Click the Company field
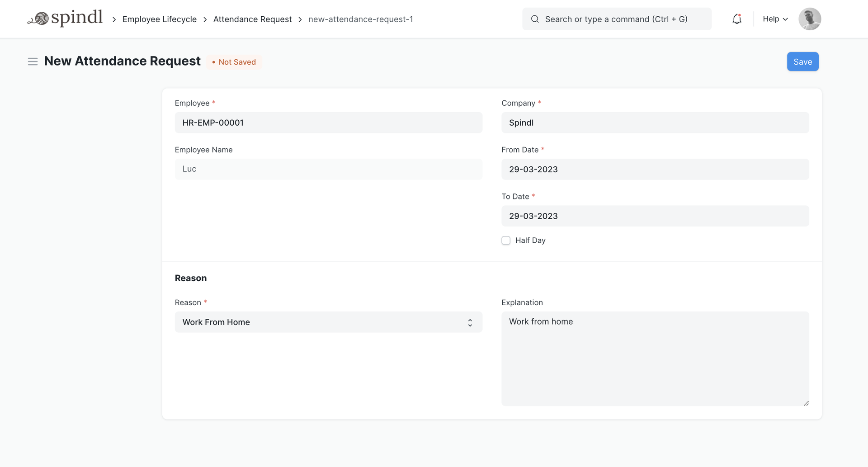The height and width of the screenshot is (467, 868). click(x=655, y=123)
